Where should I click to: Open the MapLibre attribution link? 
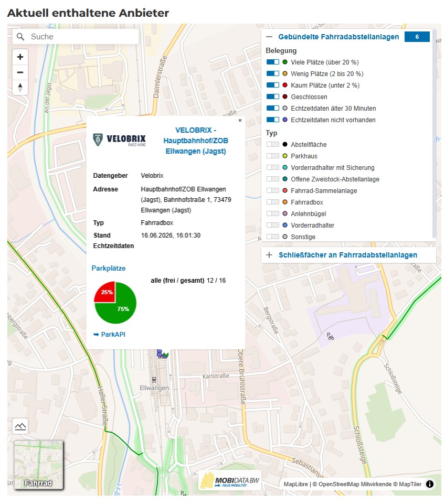[296, 484]
